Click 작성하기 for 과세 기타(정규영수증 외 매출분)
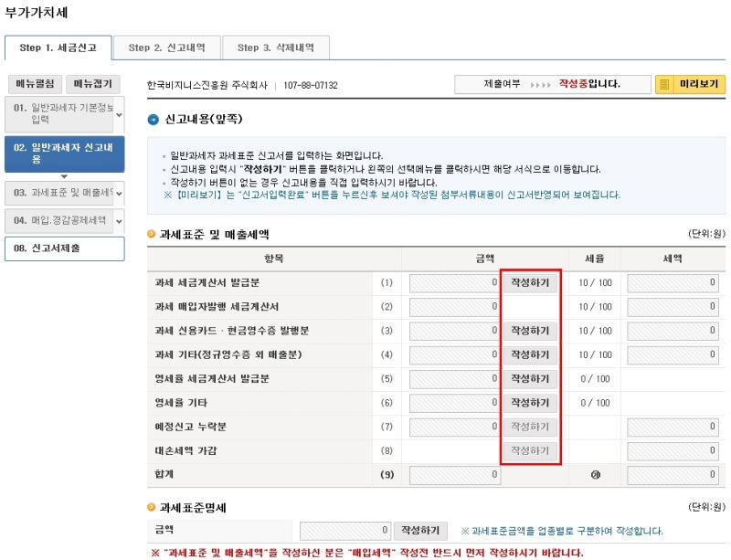 pos(530,354)
